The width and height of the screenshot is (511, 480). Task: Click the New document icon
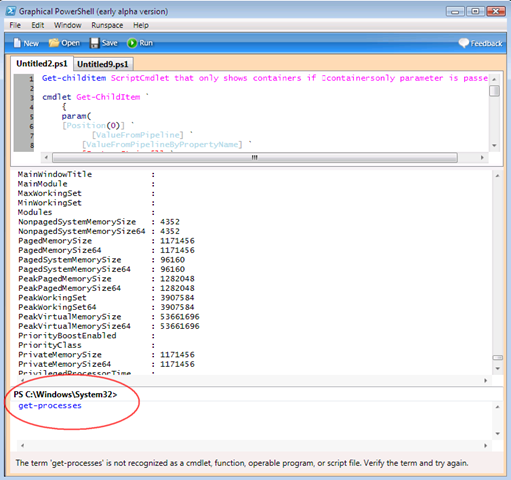pyautogui.click(x=17, y=43)
